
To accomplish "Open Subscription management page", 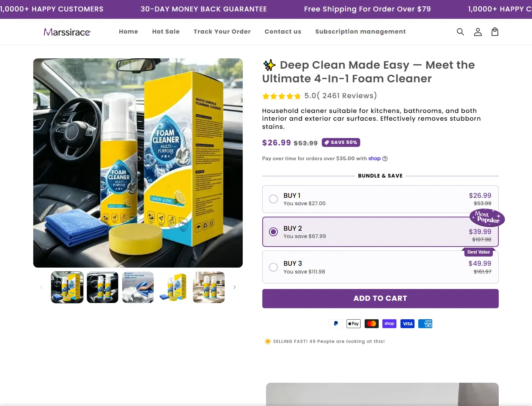I will click(x=361, y=32).
